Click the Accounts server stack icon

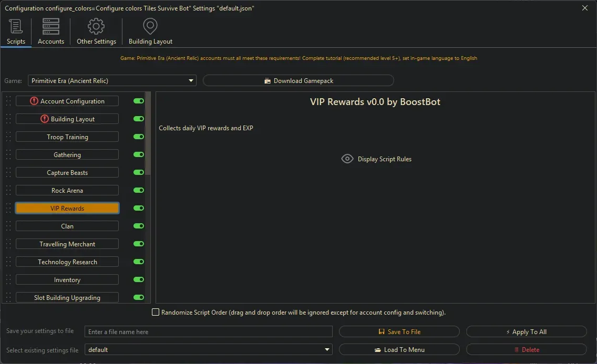[50, 26]
